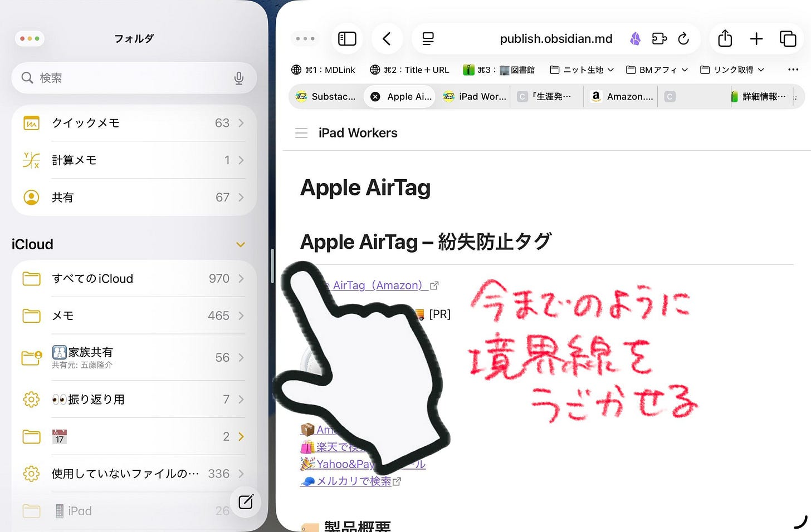The height and width of the screenshot is (532, 811).
Task: Click the ⌘2 : Title + URL bookmark
Action: click(409, 70)
